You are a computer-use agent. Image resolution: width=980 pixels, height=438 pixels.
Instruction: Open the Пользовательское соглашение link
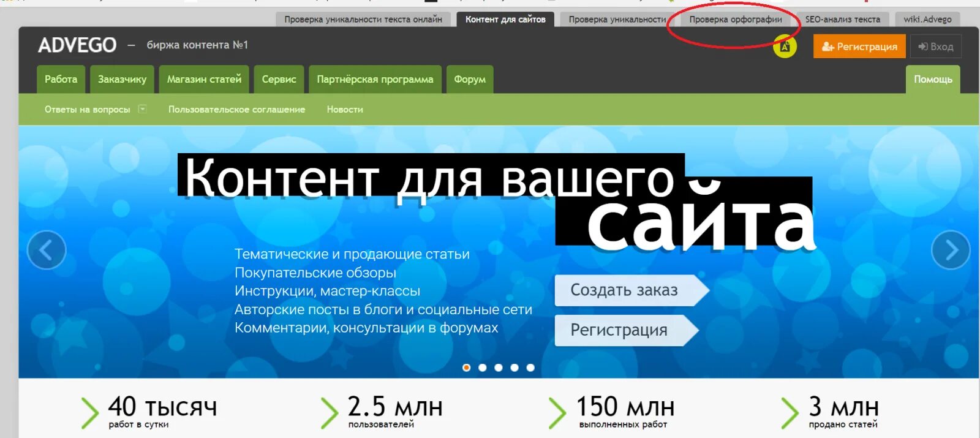tap(236, 110)
